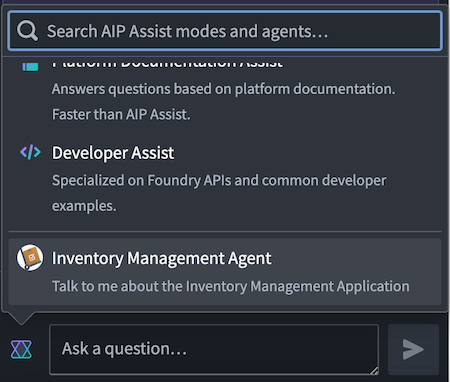Click the search magnifier icon

[27, 31]
